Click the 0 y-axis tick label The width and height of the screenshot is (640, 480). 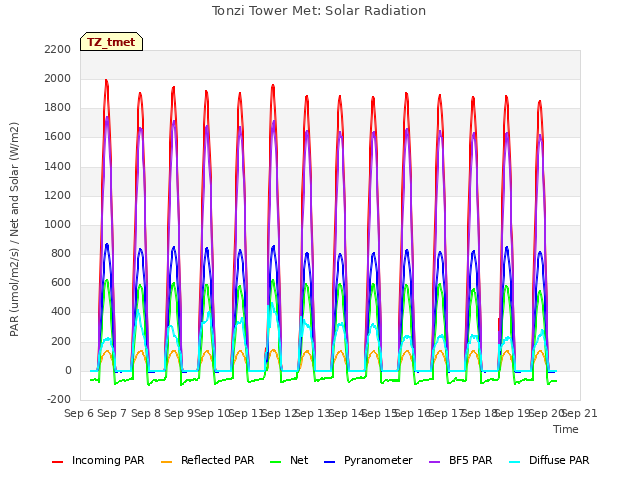[x=68, y=371]
